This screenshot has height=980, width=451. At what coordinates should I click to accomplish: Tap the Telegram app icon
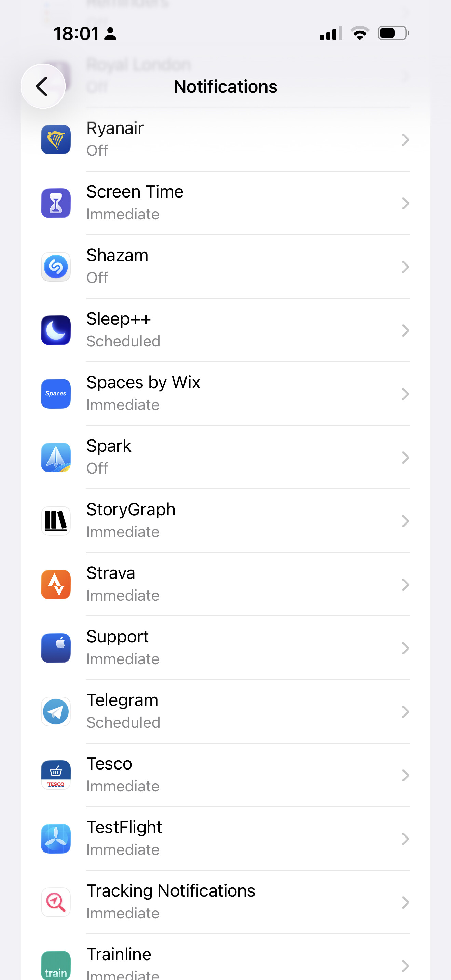click(56, 711)
